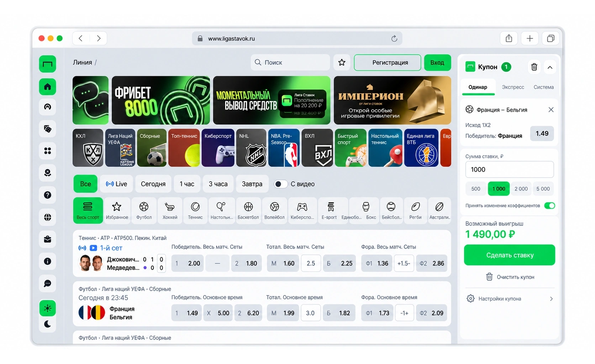The width and height of the screenshot is (595, 364).
Task: Expand Настройки купона settings row
Action: pos(510,299)
